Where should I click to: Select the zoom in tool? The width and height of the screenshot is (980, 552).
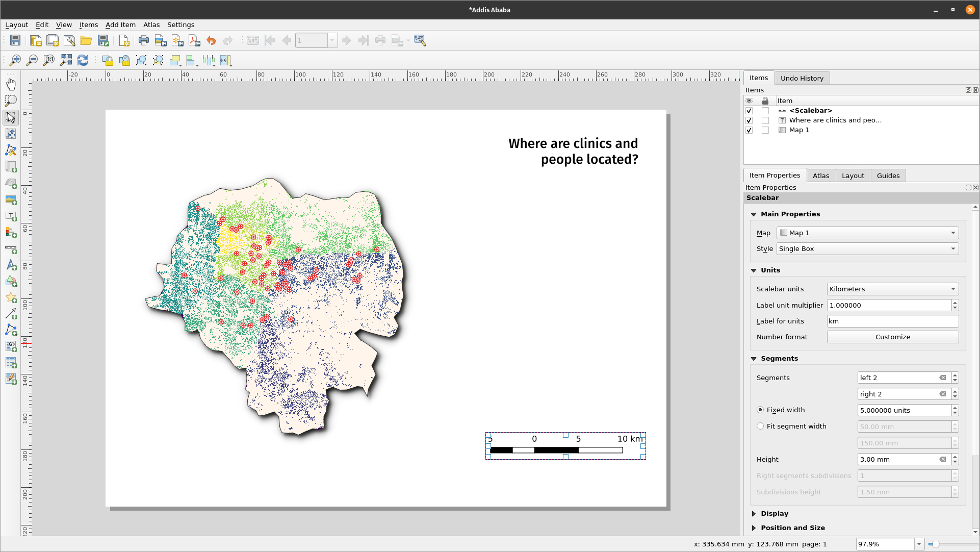click(x=15, y=60)
